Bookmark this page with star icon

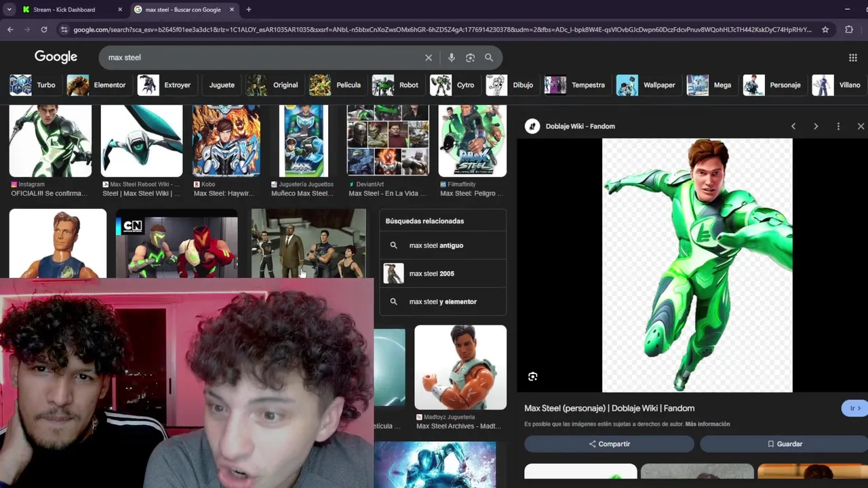825,29
